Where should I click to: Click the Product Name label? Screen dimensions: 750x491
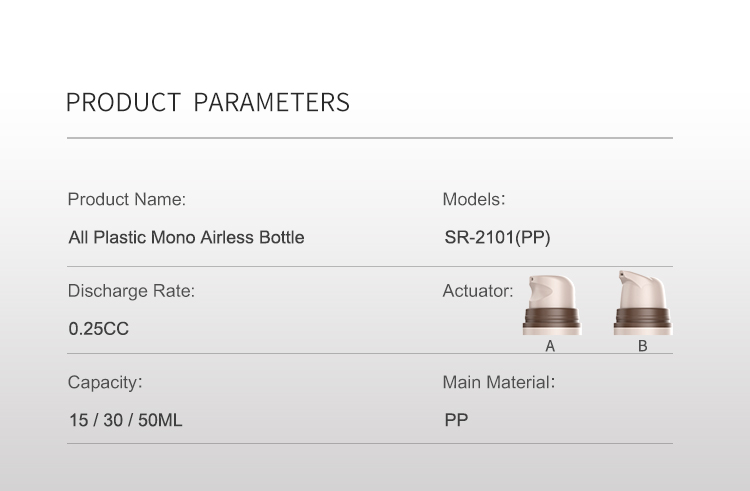[x=127, y=199]
